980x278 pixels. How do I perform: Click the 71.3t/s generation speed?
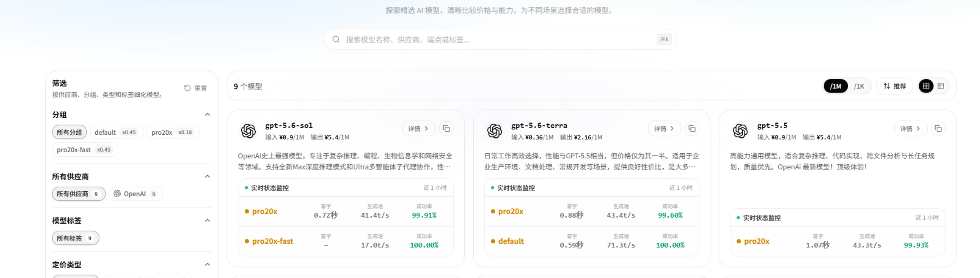click(621, 245)
